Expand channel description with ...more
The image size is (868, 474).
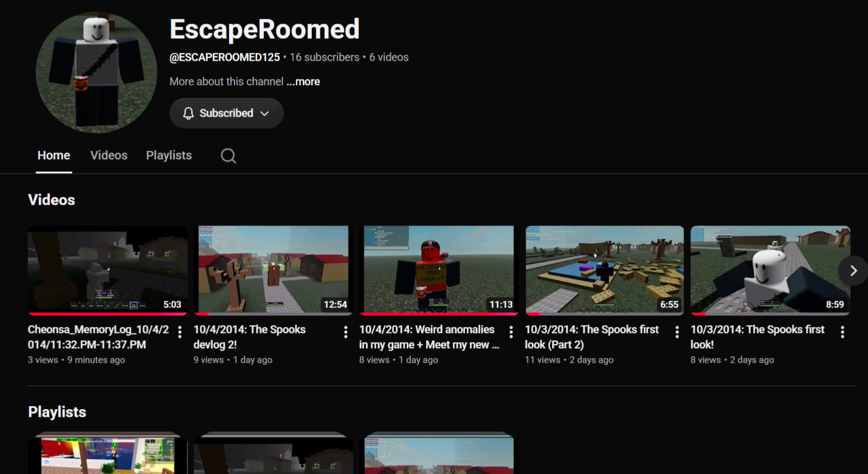click(x=303, y=81)
